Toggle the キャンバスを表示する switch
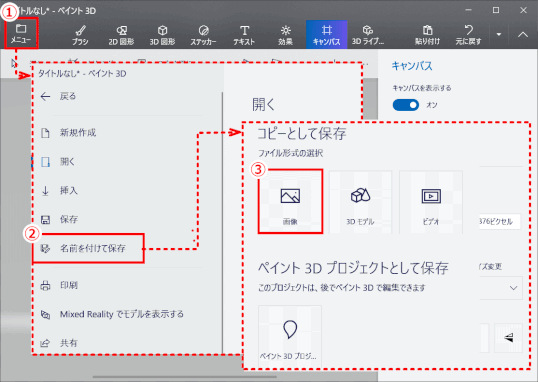538x382 pixels. 406,105
